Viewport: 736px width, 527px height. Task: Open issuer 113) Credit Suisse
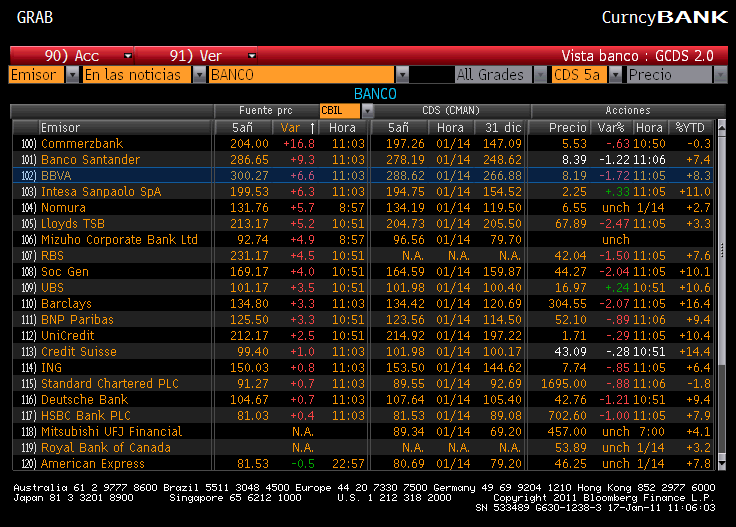[x=78, y=351]
